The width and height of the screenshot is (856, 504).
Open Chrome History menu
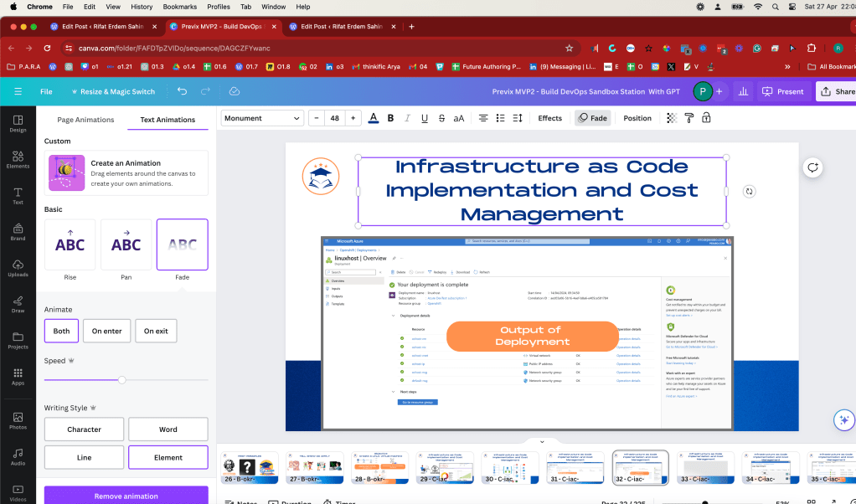pos(142,7)
